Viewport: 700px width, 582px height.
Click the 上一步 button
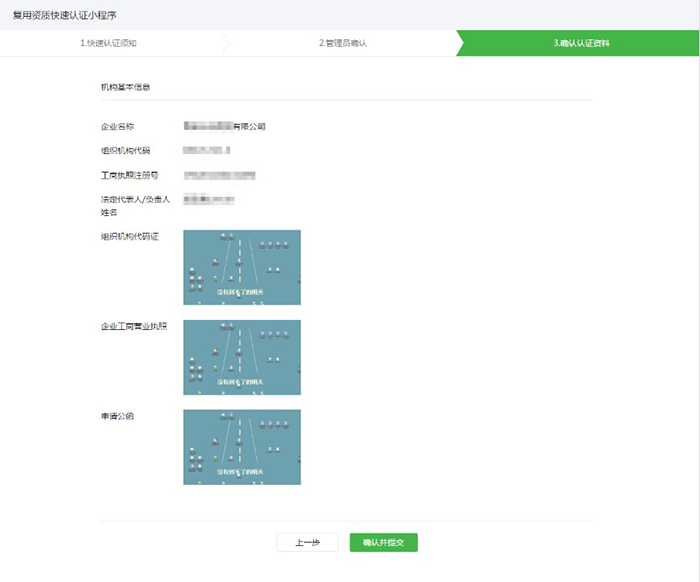(x=307, y=542)
